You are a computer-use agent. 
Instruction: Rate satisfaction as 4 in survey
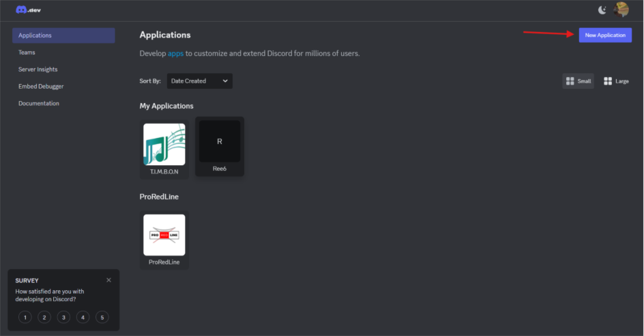[83, 317]
